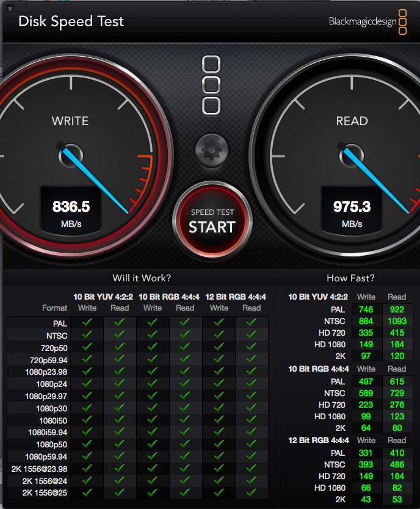The image size is (420, 509).
Task: Click 12 Bit RGB PAL write value 331
Action: pos(366,453)
